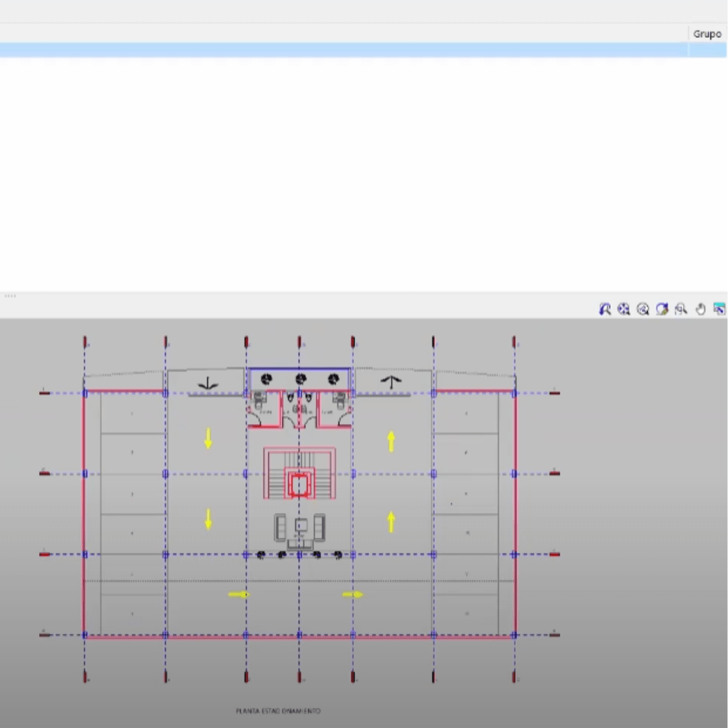The width and height of the screenshot is (728, 728).
Task: Click the left yellow right-pointing arrow in bottom lane
Action: (239, 595)
